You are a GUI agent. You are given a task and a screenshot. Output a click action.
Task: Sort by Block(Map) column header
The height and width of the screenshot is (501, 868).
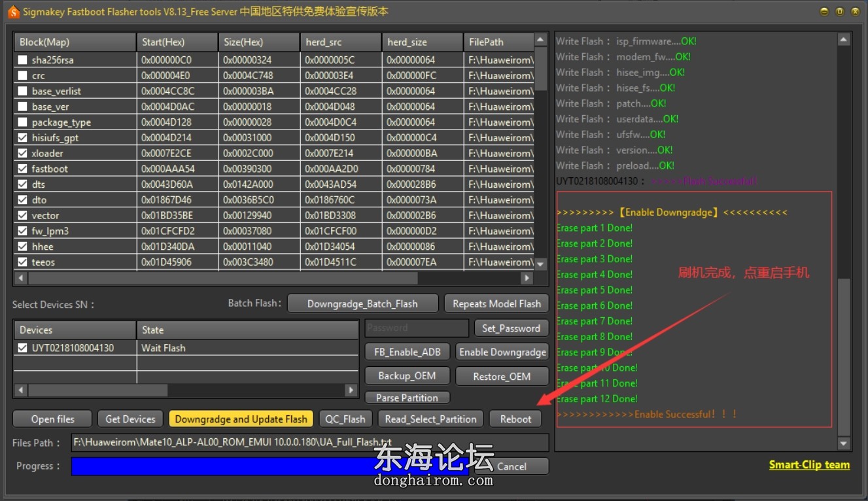tap(75, 42)
